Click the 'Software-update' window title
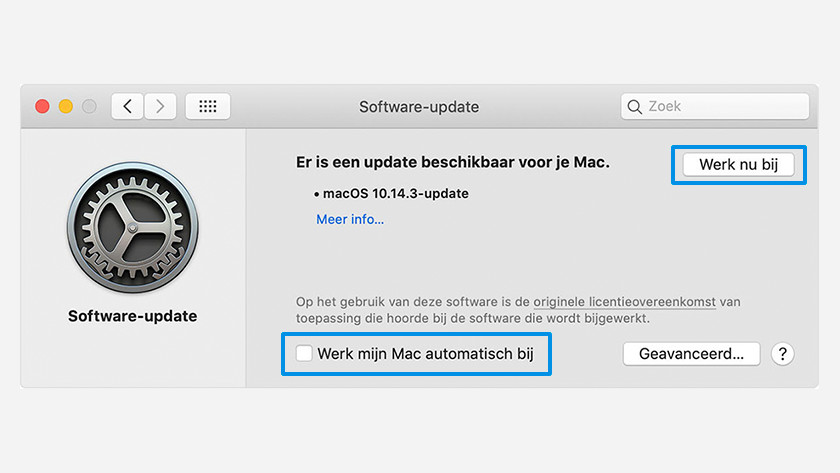The width and height of the screenshot is (840, 473). click(x=419, y=106)
